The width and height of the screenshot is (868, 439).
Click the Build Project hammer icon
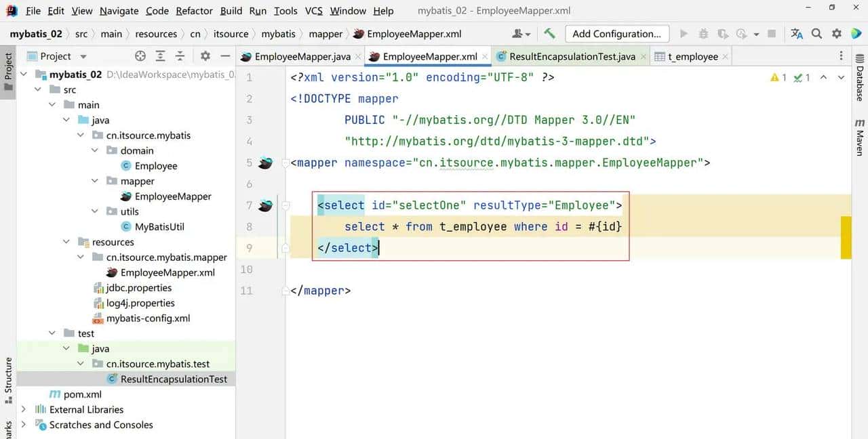(x=550, y=34)
